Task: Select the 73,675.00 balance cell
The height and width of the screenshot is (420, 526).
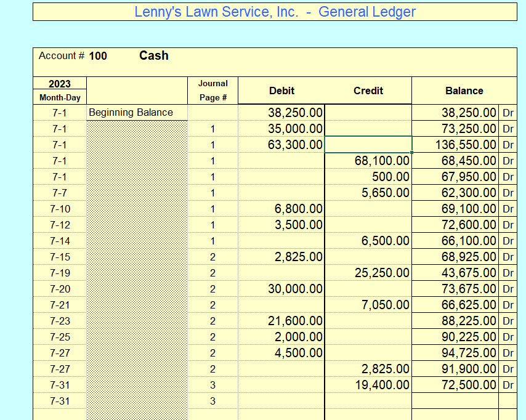Action: [455, 289]
